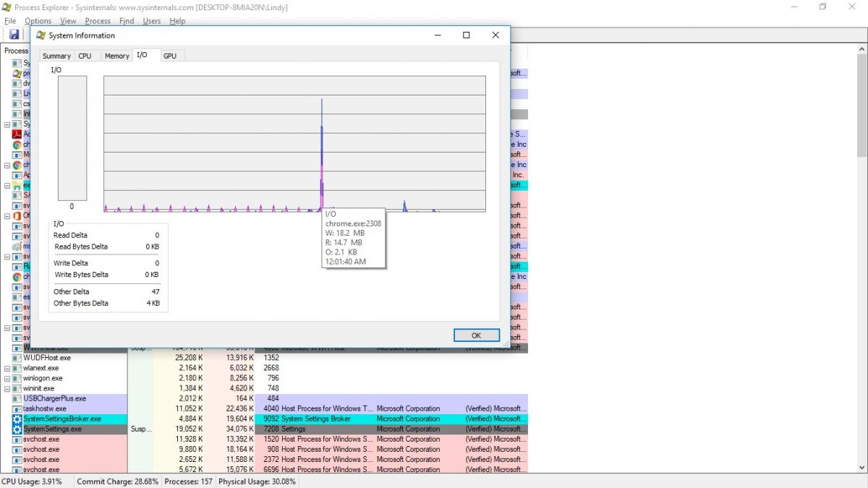Click the 'System Settings Broker' description

coord(315,419)
